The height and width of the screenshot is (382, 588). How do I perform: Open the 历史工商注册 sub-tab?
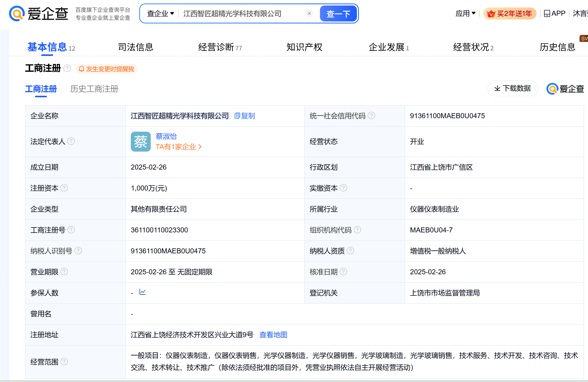(94, 89)
